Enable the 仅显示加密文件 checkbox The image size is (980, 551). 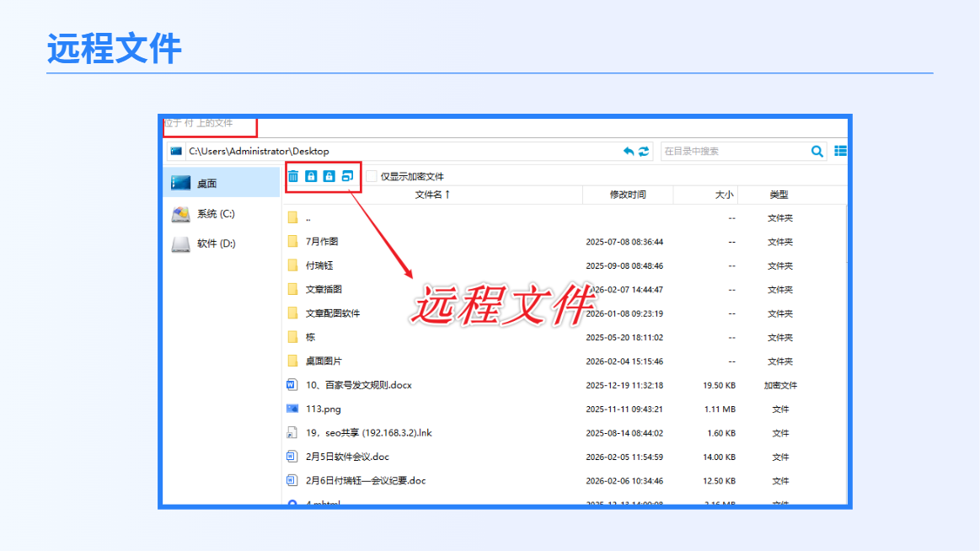(372, 176)
